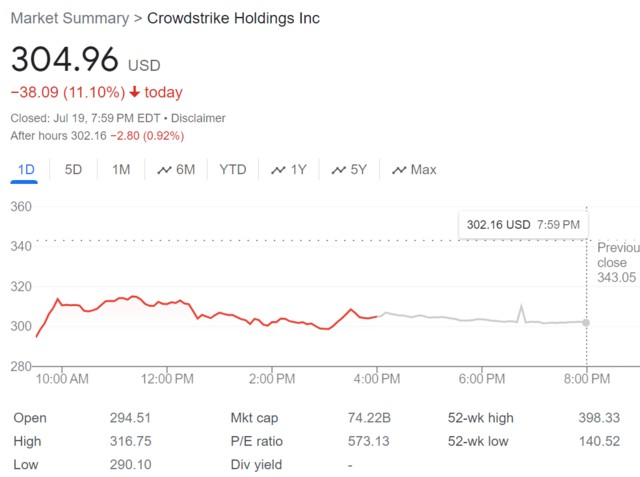
Task: Click the 302.16 USD price tooltip
Action: [523, 225]
